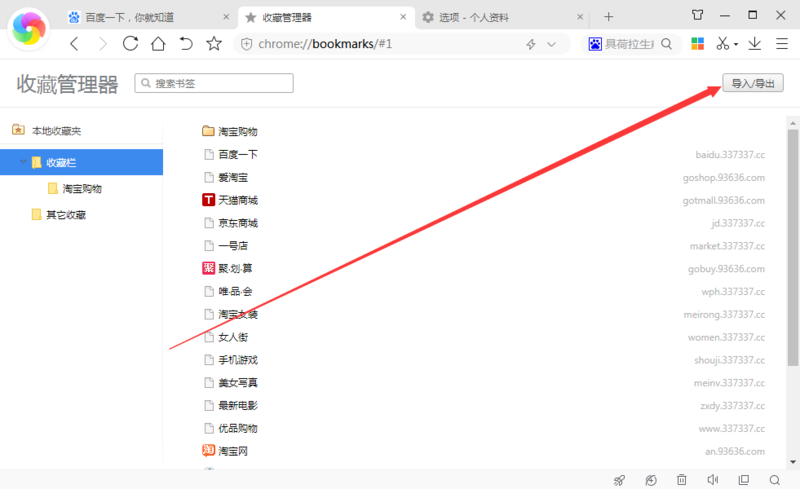Click scrollbar down arrow

[x=792, y=462]
